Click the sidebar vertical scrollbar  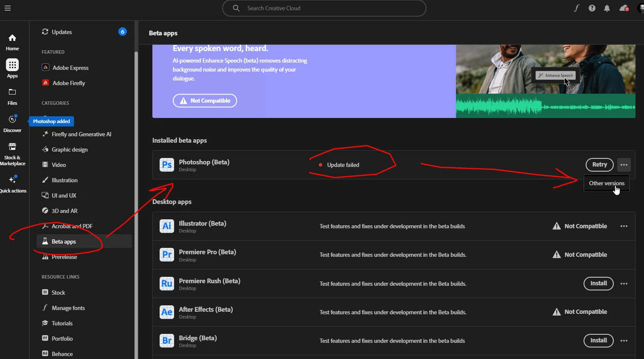[136, 204]
